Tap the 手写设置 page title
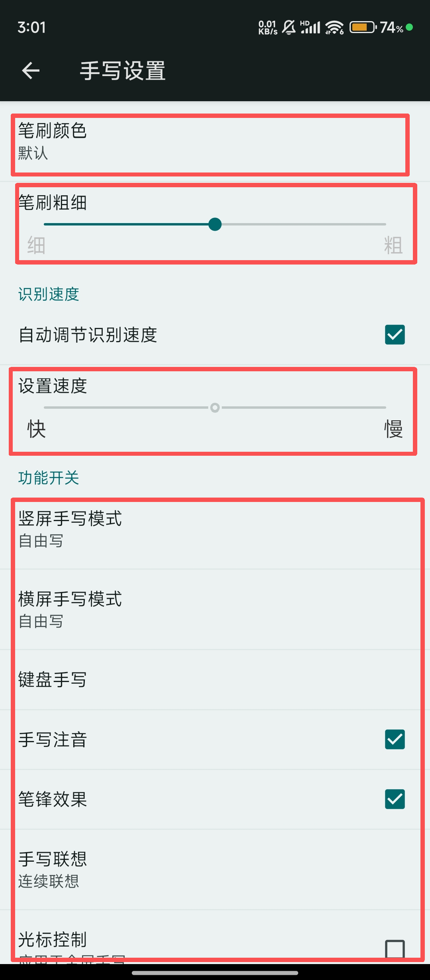The height and width of the screenshot is (980, 430). [123, 71]
